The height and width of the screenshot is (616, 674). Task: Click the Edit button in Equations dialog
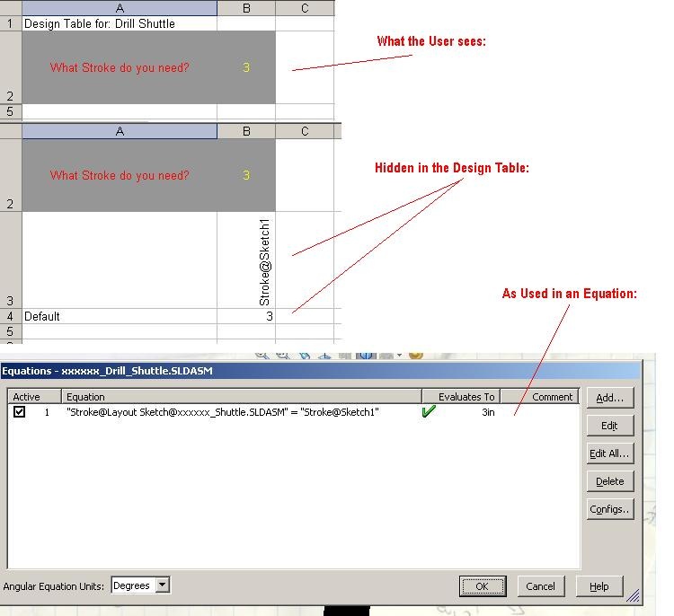[610, 426]
